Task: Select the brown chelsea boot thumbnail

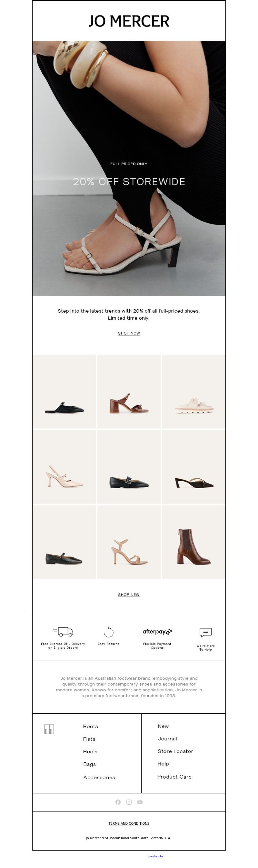Action: [194, 542]
